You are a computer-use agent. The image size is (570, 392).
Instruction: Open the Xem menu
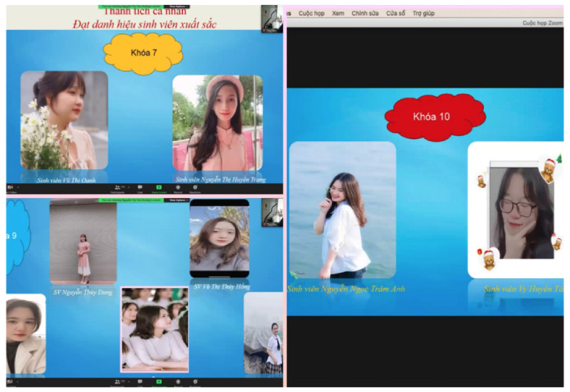click(338, 14)
